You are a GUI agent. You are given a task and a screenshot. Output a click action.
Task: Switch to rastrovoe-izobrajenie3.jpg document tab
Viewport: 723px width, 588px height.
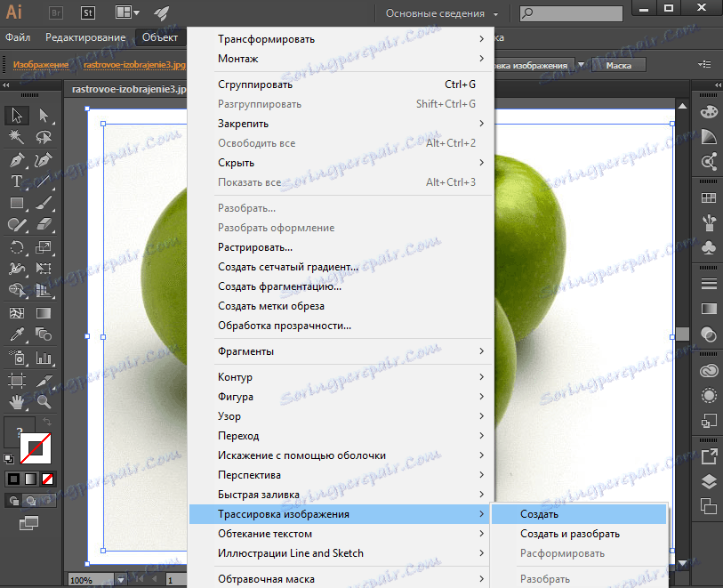point(129,89)
